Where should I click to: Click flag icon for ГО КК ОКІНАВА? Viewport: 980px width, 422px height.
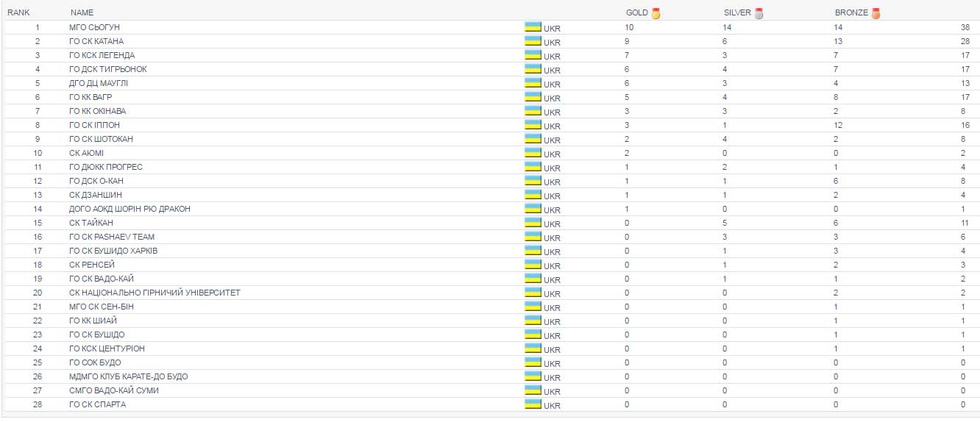[x=533, y=111]
